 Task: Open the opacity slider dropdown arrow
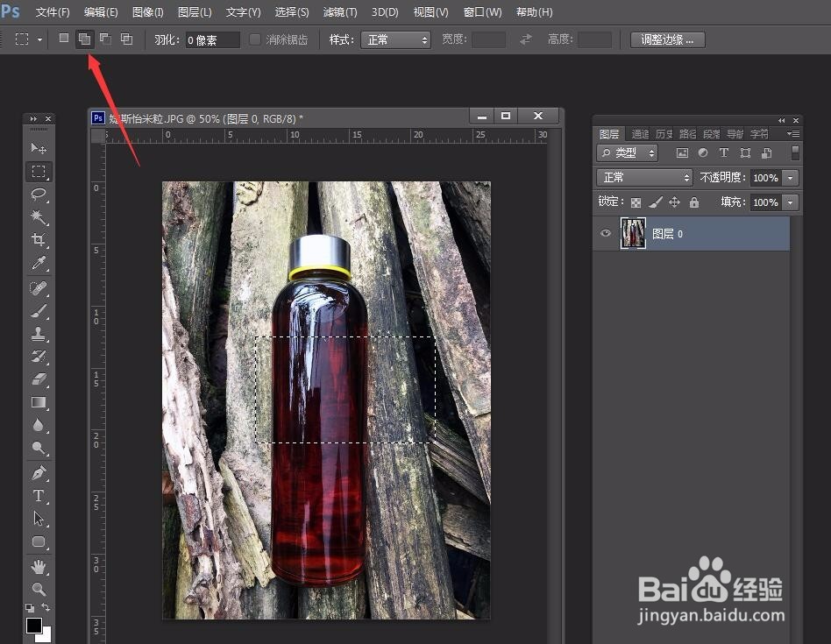click(791, 178)
